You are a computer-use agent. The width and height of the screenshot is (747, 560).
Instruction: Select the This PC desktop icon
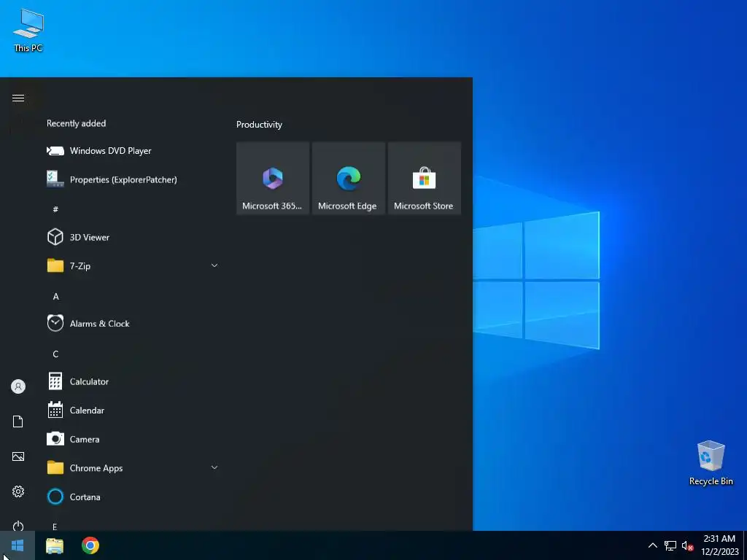click(x=28, y=31)
